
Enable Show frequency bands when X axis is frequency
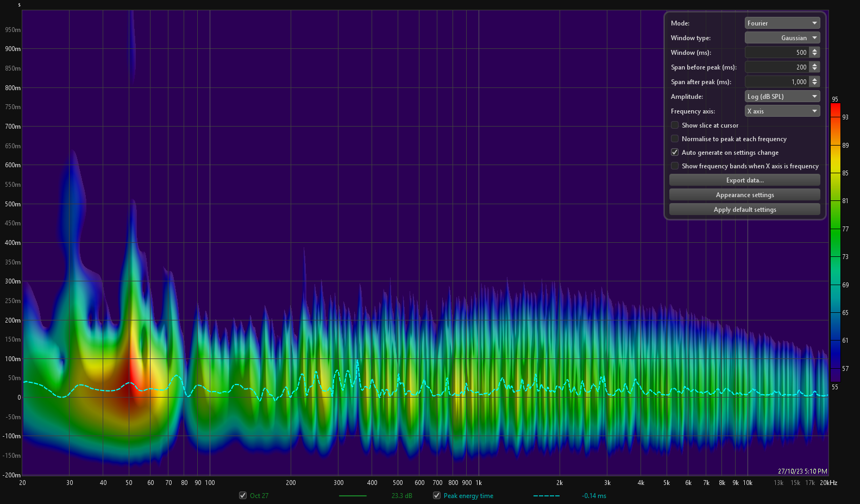[675, 166]
